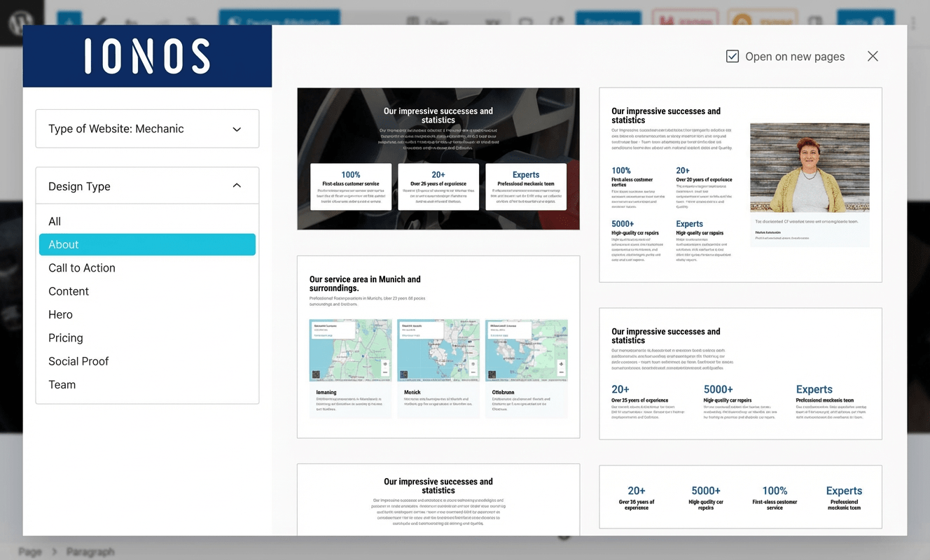Collapse the Design Type section
This screenshot has width=930, height=560.
(x=147, y=185)
